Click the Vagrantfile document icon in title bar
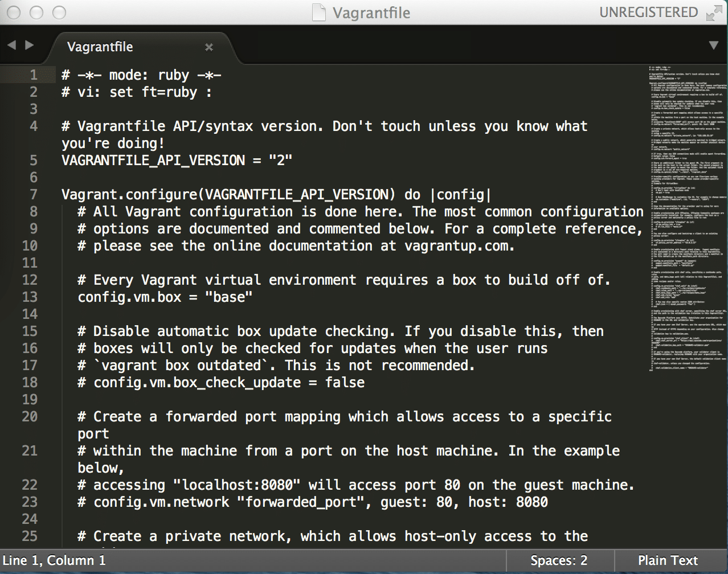This screenshot has width=728, height=574. coord(320,13)
